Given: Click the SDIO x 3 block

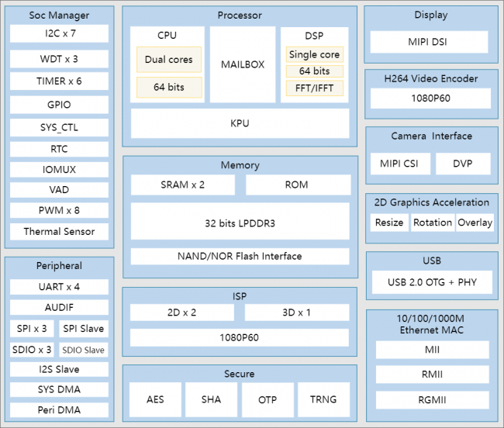Looking at the screenshot, I should (x=32, y=350).
